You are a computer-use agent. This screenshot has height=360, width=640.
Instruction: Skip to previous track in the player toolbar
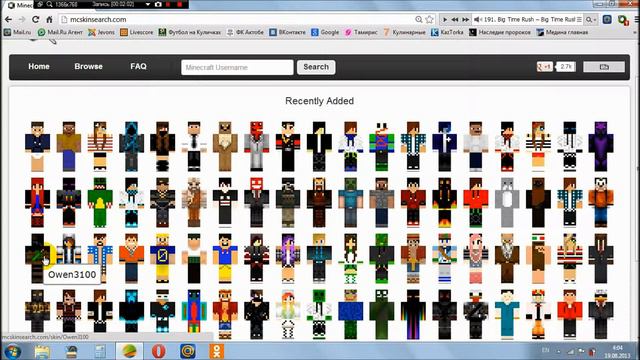(x=455, y=19)
